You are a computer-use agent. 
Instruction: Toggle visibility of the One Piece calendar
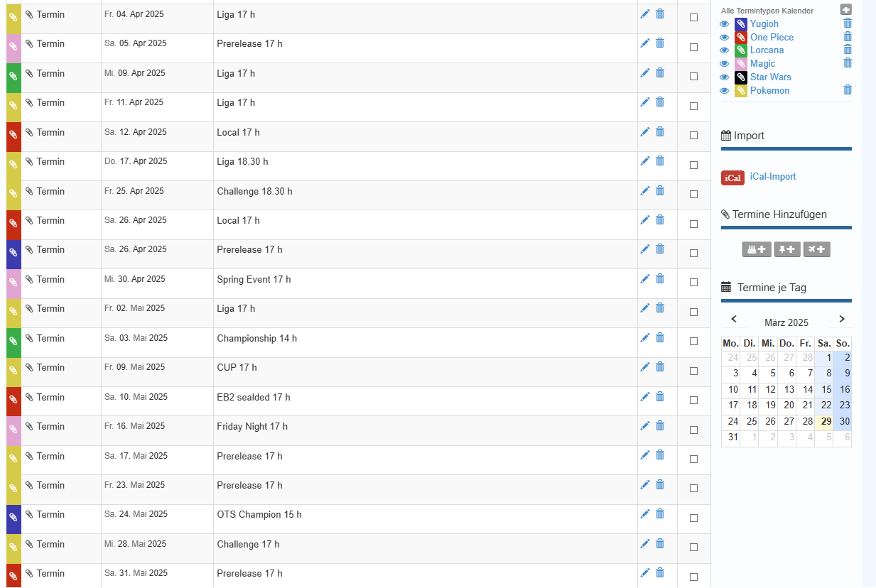click(x=725, y=38)
